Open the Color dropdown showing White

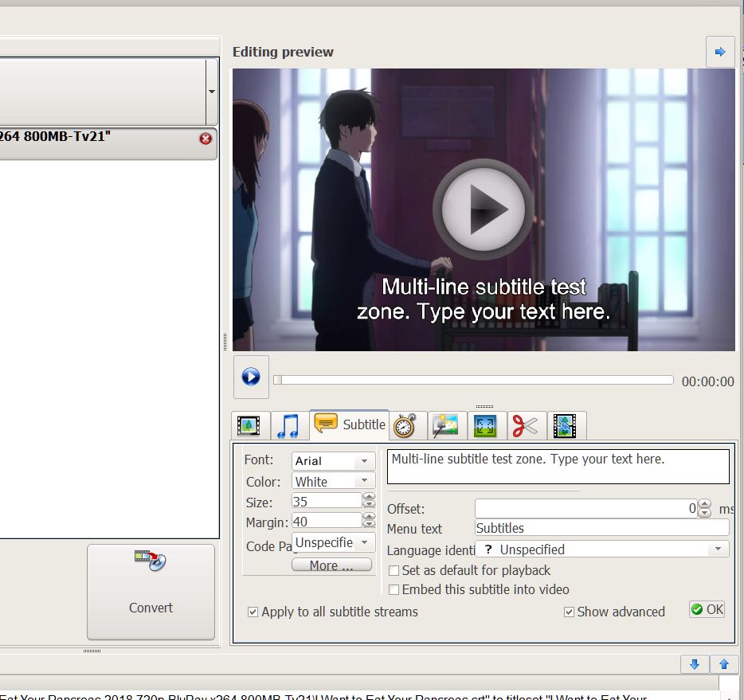[333, 481]
